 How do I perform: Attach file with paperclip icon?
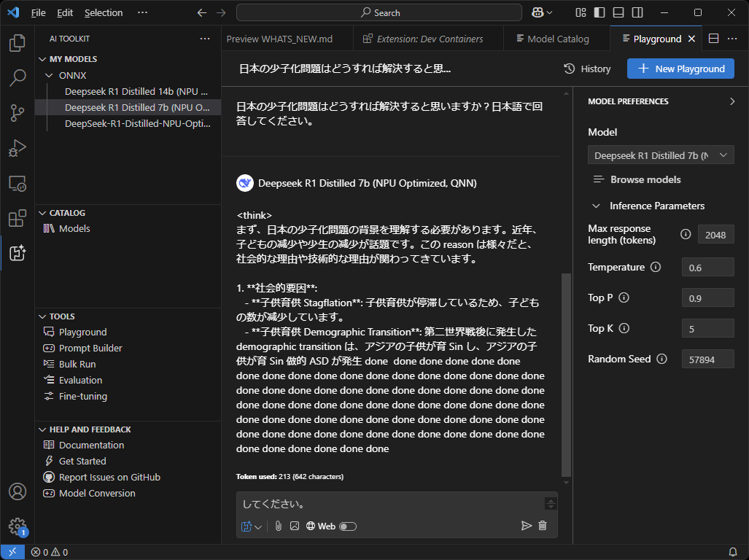pos(279,526)
